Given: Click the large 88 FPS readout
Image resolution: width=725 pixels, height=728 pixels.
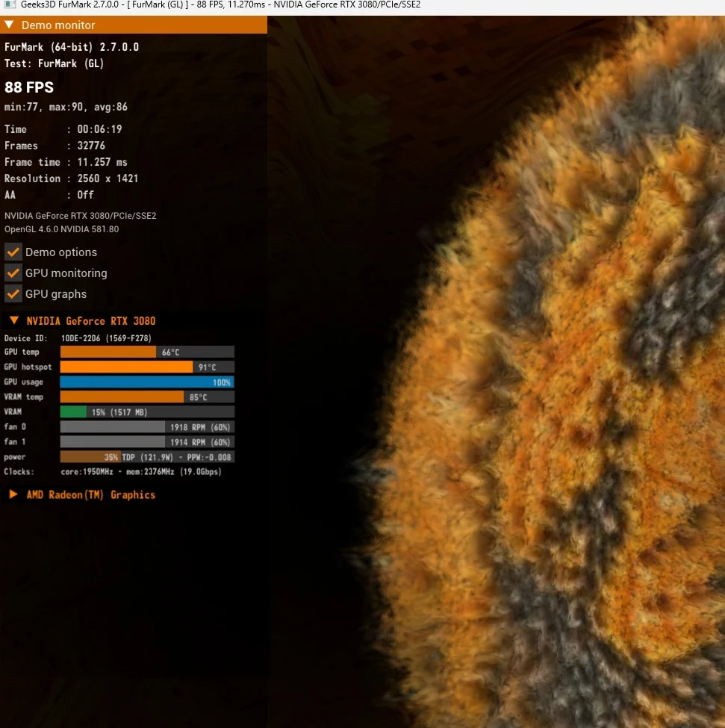Looking at the screenshot, I should (x=29, y=87).
